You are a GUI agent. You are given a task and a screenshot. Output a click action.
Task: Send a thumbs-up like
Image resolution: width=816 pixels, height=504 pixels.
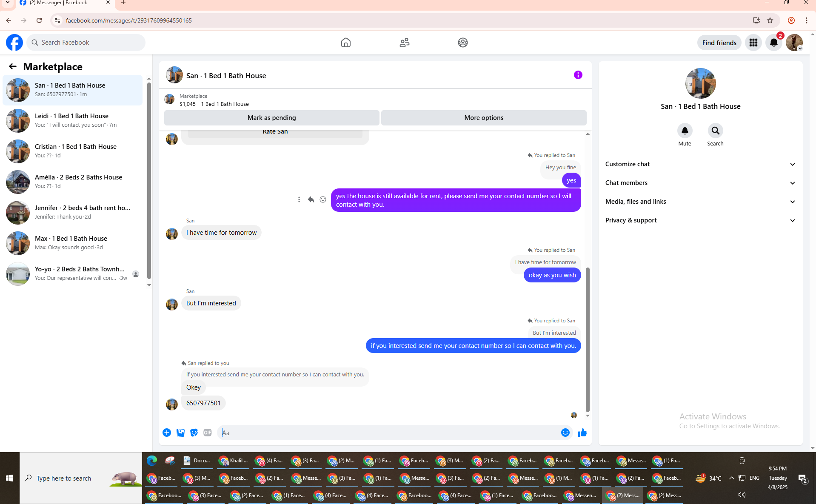(582, 433)
